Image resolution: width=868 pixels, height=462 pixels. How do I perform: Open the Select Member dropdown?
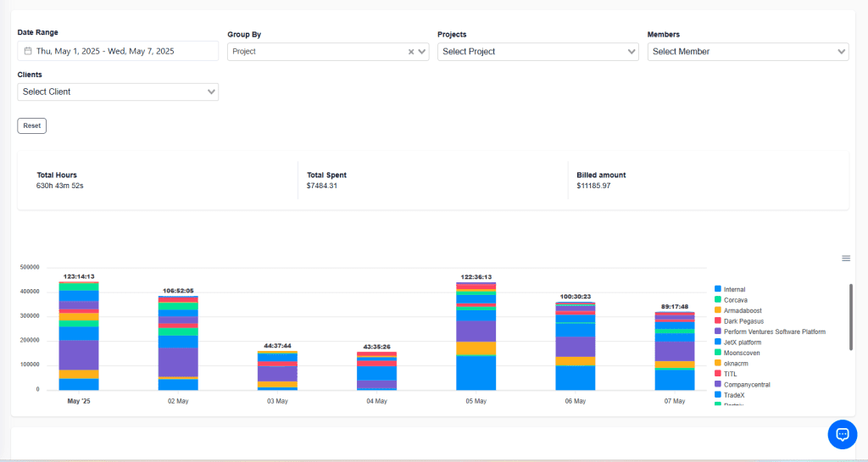pos(748,52)
